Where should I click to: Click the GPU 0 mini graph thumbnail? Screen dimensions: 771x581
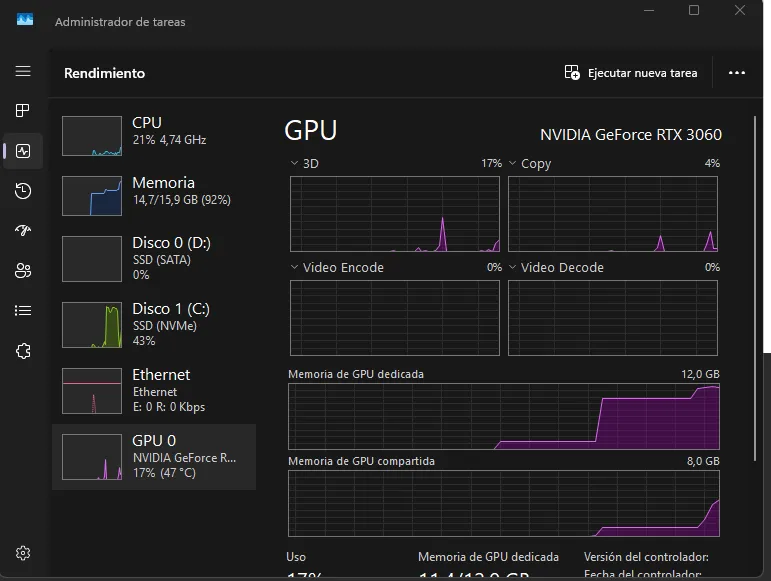click(92, 457)
